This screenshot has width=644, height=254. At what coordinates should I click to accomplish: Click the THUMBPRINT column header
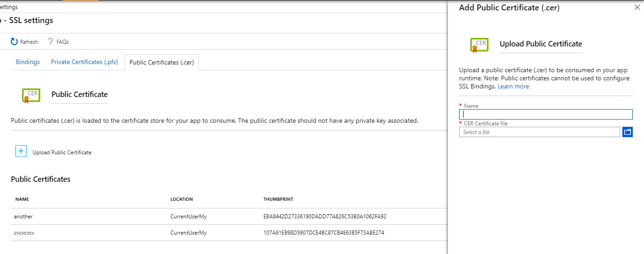(278, 199)
